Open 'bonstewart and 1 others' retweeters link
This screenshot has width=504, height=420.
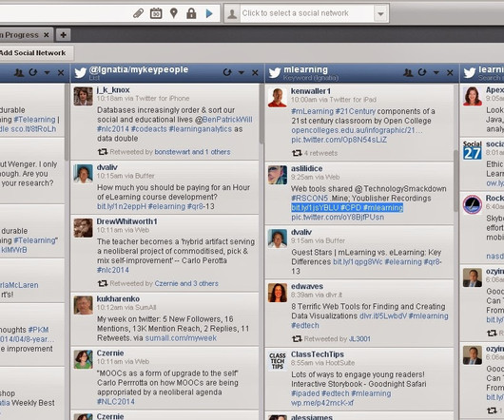coord(192,152)
